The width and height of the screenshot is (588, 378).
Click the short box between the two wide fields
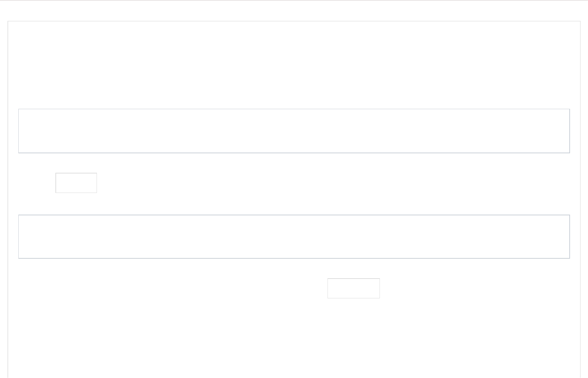(x=76, y=183)
